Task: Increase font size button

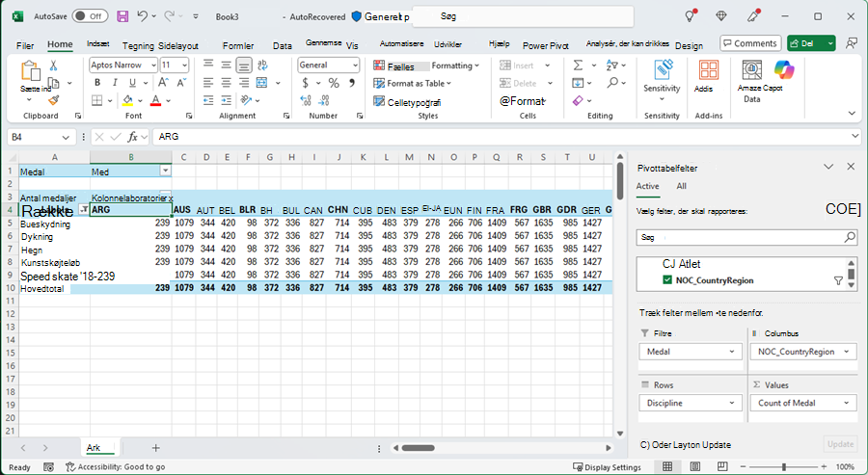Action: tap(163, 83)
